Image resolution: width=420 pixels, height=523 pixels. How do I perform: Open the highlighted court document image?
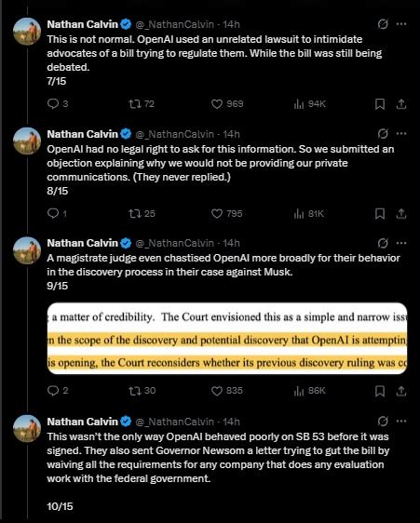point(227,338)
